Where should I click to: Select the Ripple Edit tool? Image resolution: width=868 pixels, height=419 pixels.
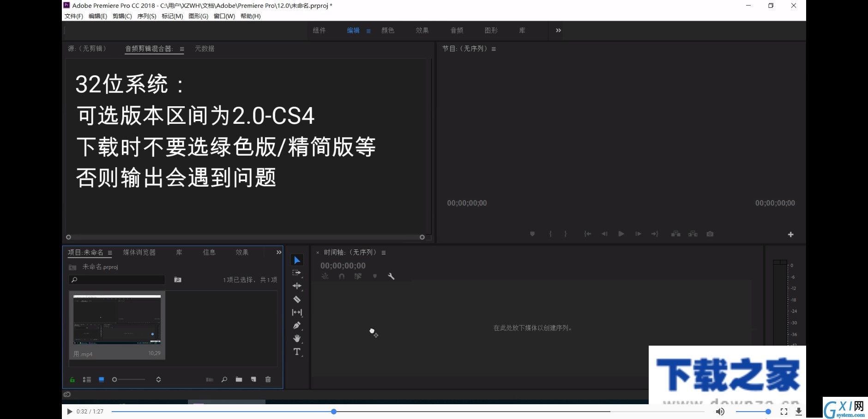(x=297, y=286)
